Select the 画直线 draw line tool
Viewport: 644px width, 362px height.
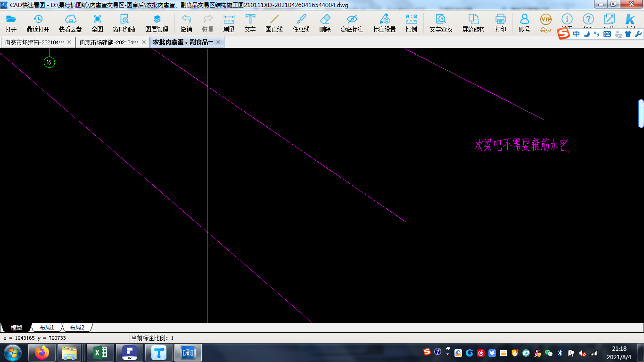point(274,23)
